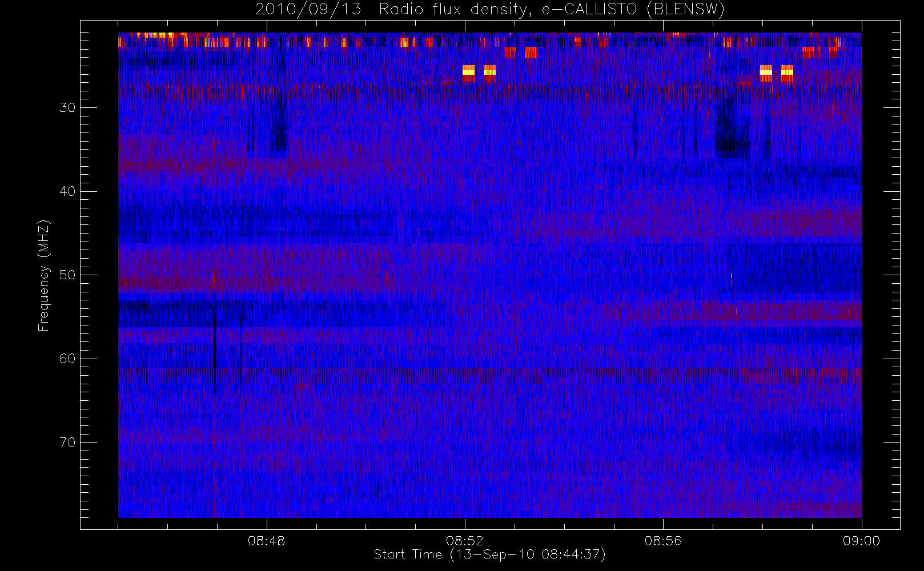Click the 40 frequency tick label

pyautogui.click(x=67, y=191)
